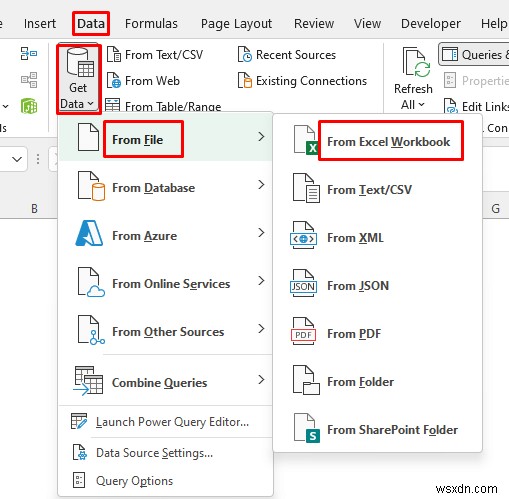Open the Formulas tab
This screenshot has width=509, height=499.
point(151,23)
